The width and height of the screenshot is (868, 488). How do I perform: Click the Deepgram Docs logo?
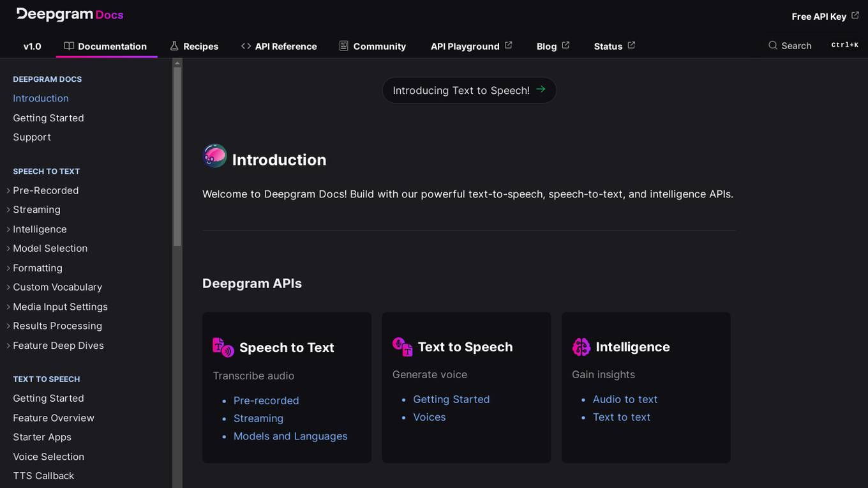70,15
